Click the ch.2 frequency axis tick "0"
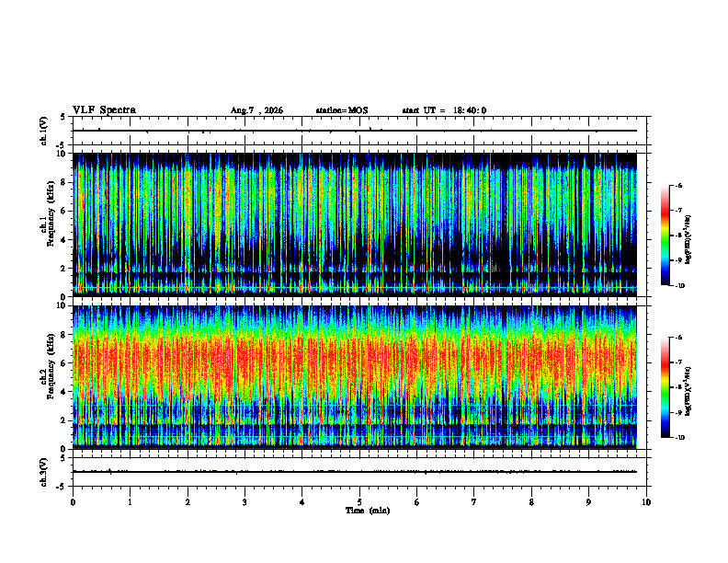Viewport: 728px width, 563px height. coord(64,449)
